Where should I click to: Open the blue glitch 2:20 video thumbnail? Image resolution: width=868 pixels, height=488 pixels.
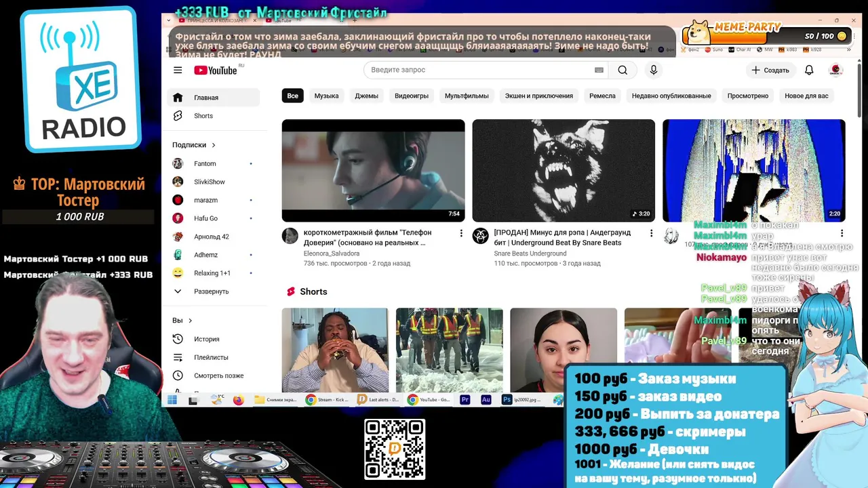pos(754,171)
